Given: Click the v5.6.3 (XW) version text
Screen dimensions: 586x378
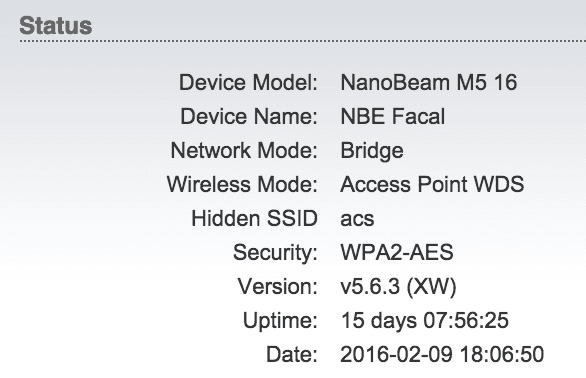Looking at the screenshot, I should tap(398, 287).
